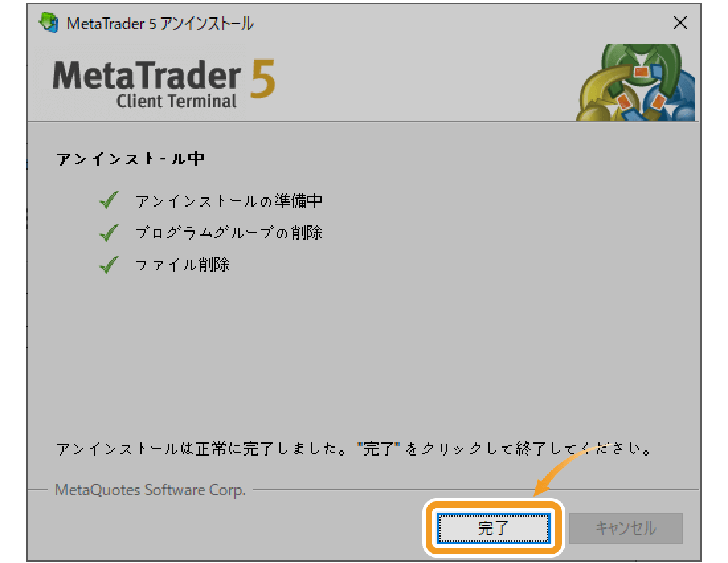Click the gold 5 numeral in header

click(x=263, y=79)
